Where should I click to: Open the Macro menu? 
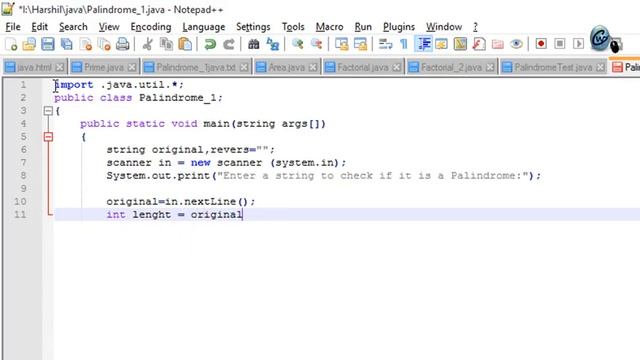329,27
